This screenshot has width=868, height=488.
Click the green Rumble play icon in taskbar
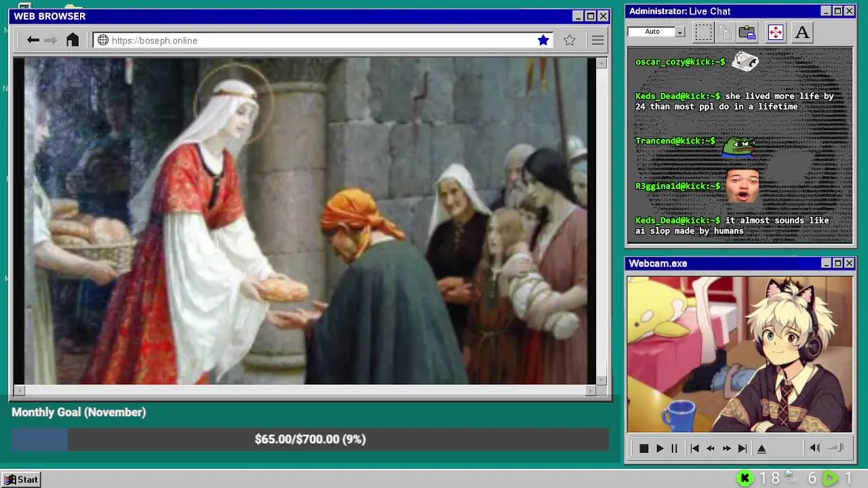click(830, 479)
